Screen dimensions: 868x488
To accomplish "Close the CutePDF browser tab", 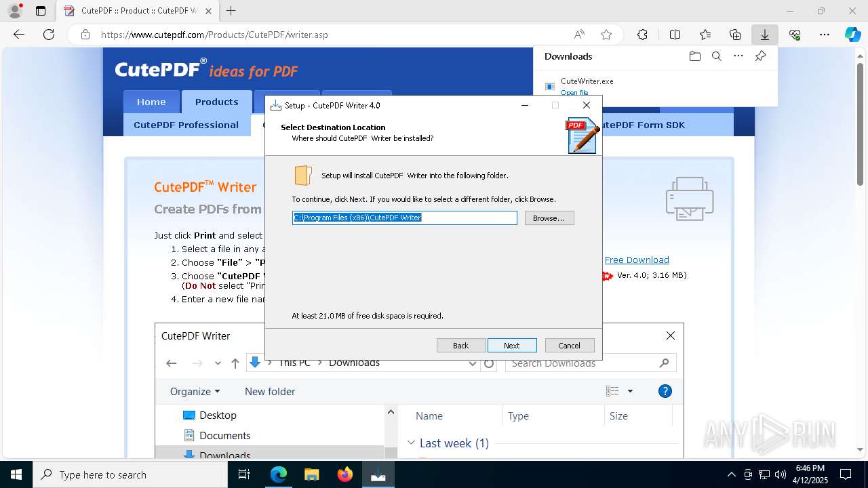I will 208,11.
